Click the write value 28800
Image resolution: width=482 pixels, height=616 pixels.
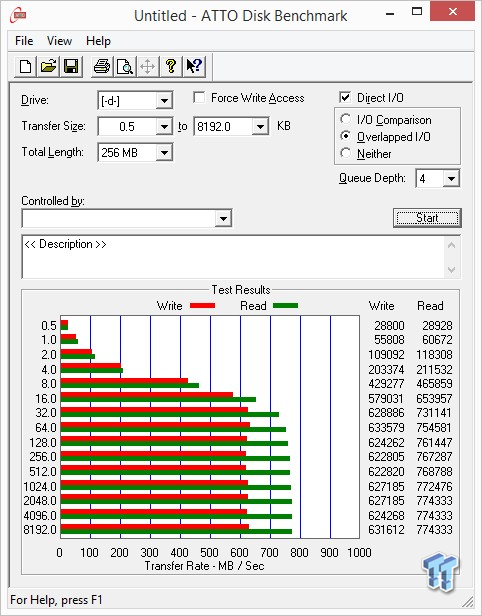point(389,326)
